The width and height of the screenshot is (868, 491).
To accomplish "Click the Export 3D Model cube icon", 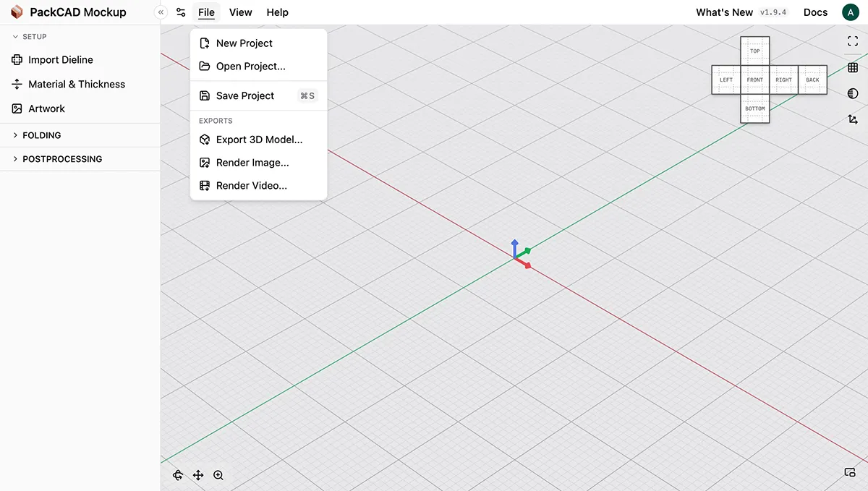I will (205, 140).
